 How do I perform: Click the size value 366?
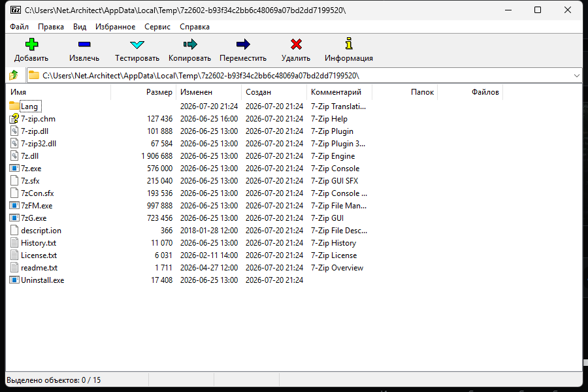tap(167, 231)
